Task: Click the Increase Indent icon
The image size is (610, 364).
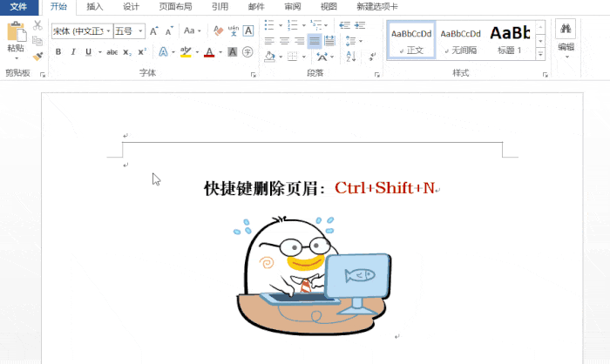Action: (x=360, y=25)
